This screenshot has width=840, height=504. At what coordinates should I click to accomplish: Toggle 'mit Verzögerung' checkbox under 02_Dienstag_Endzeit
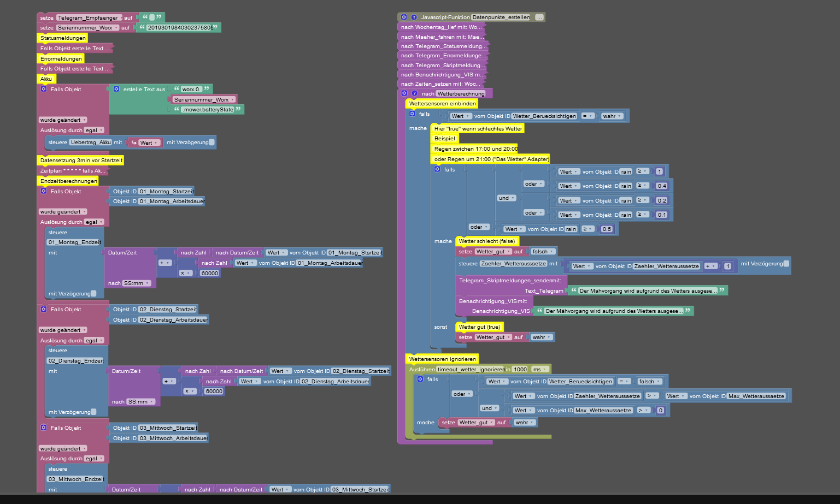(93, 412)
